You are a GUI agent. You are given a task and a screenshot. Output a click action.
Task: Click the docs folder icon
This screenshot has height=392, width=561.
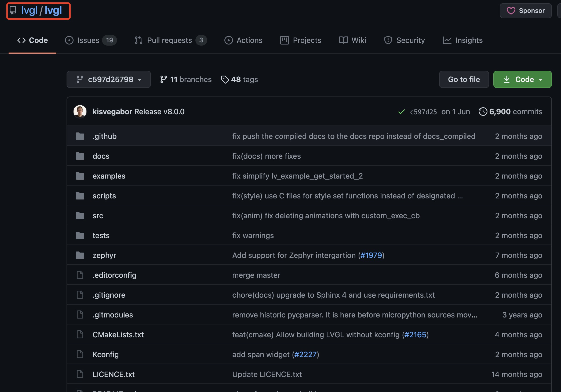80,156
